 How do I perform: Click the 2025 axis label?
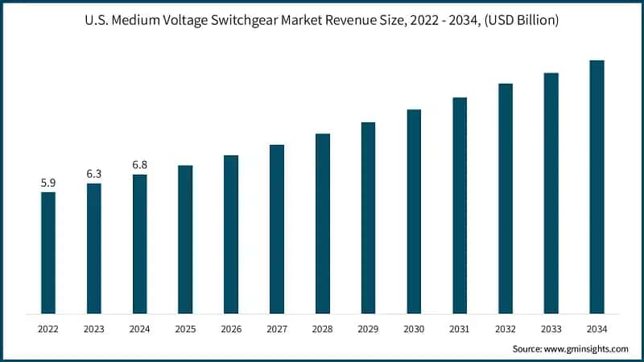point(185,329)
